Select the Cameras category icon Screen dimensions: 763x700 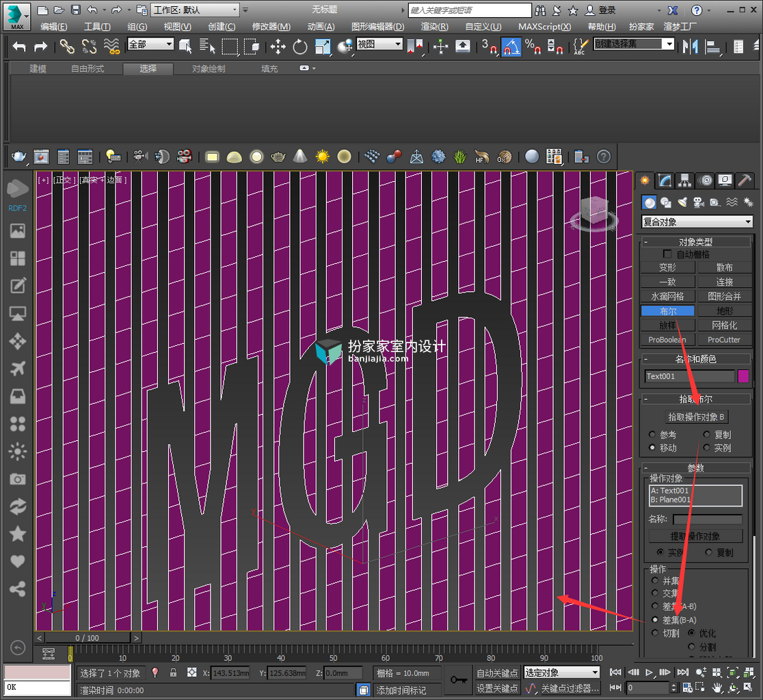[x=699, y=202]
